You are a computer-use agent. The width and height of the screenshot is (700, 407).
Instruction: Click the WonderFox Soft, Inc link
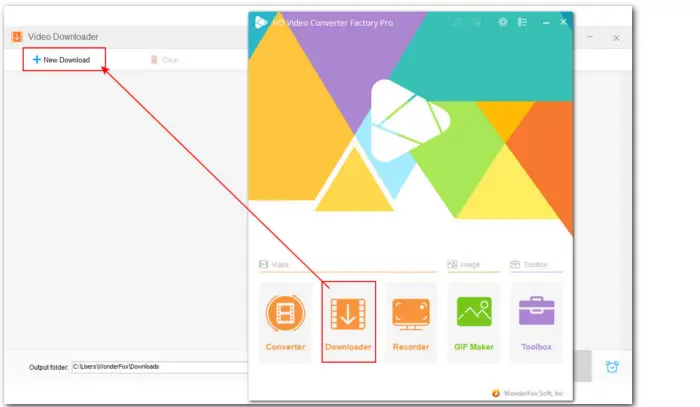tap(528, 393)
